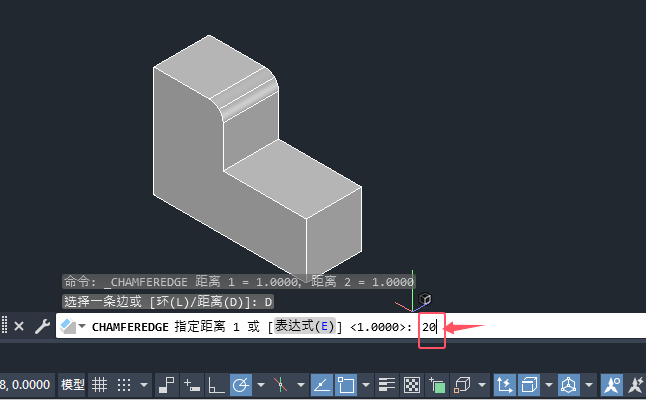Toggle selection cycling icon
Viewport: 646px width, 400px height.
(437, 385)
